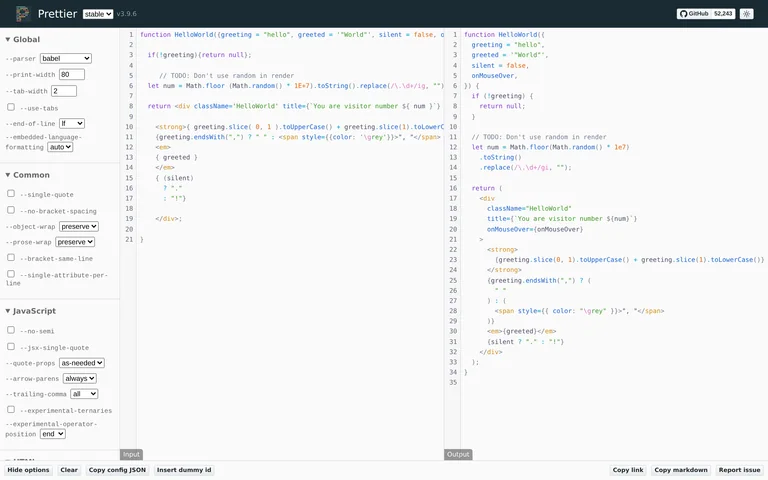Toggle the --single-attribute-per-line checkbox
The width and height of the screenshot is (768, 480).
coord(11,274)
